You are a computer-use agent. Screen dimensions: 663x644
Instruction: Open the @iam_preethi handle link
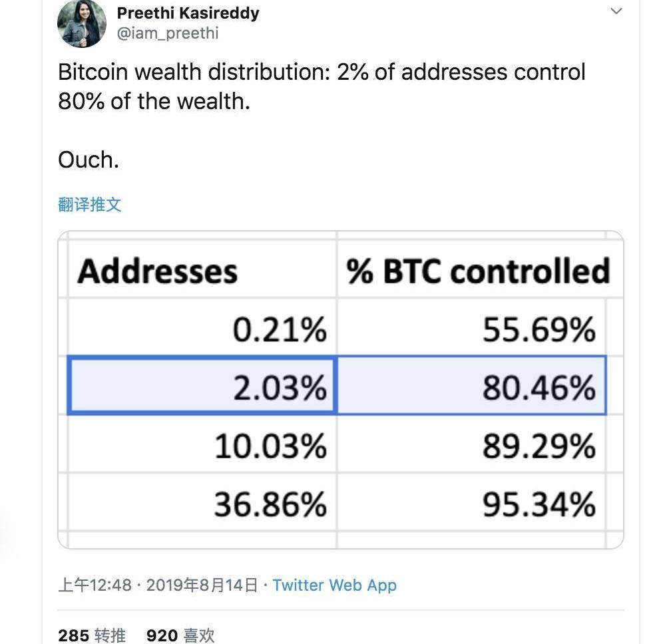(x=168, y=33)
